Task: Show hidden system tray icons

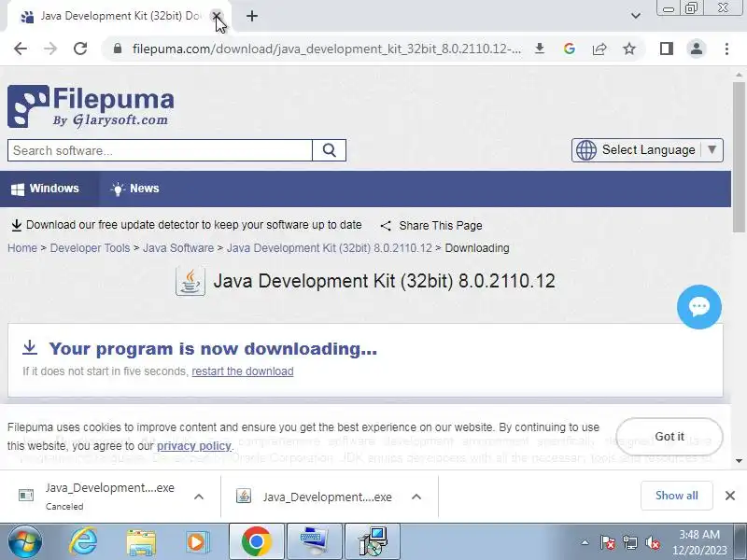Action: point(585,542)
